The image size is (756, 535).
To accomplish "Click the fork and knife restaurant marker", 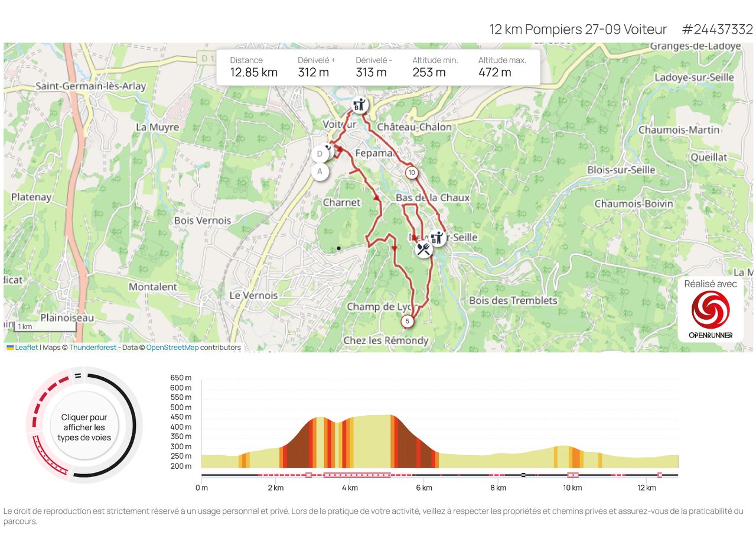I will (423, 249).
